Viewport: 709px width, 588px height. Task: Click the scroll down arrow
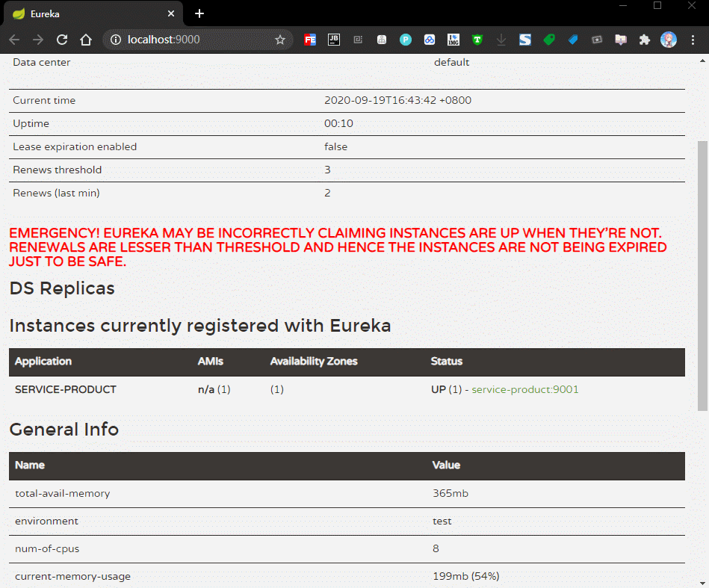[702, 583]
